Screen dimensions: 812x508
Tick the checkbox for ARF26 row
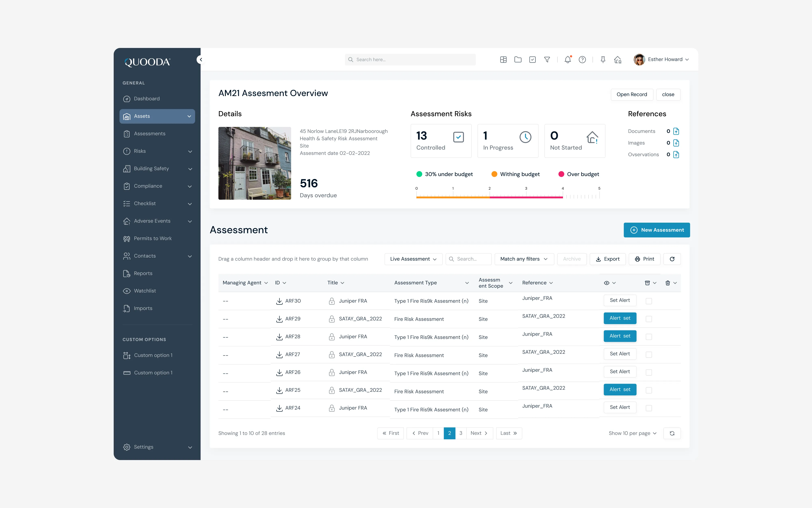(649, 372)
